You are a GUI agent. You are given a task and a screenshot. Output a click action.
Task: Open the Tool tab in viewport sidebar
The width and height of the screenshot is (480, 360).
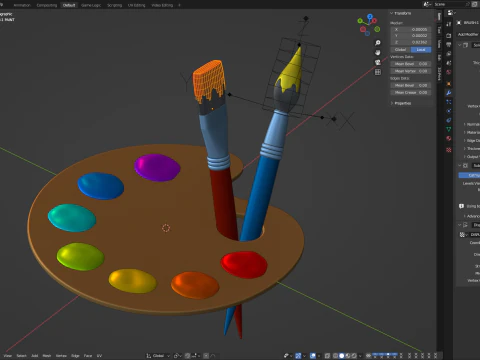click(439, 30)
